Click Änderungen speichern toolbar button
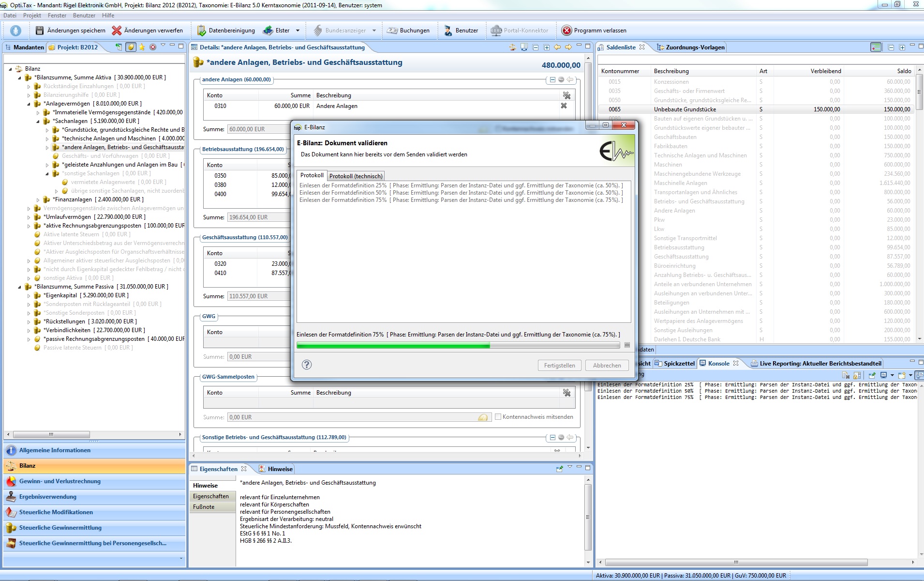This screenshot has height=581, width=924. [x=71, y=31]
